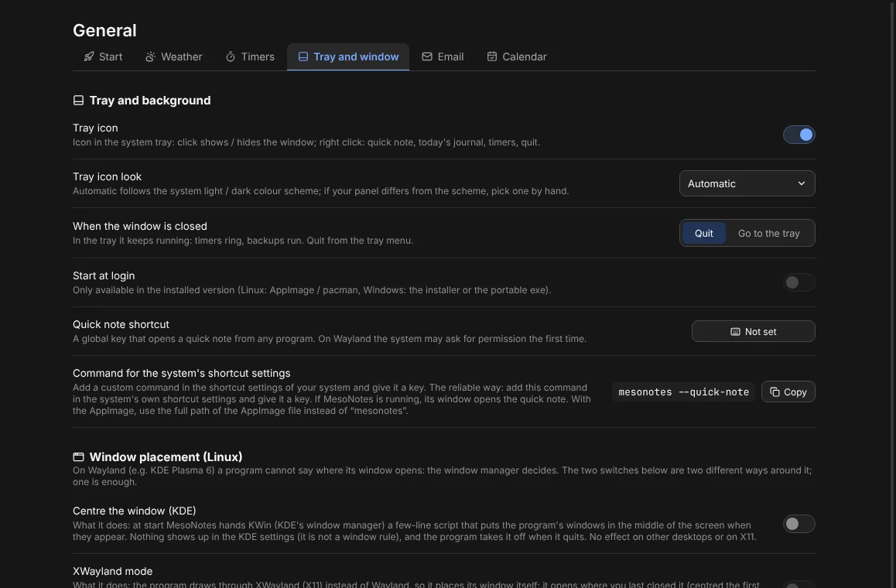Switch to the Weather tab
Image resolution: width=896 pixels, height=588 pixels.
click(x=174, y=56)
